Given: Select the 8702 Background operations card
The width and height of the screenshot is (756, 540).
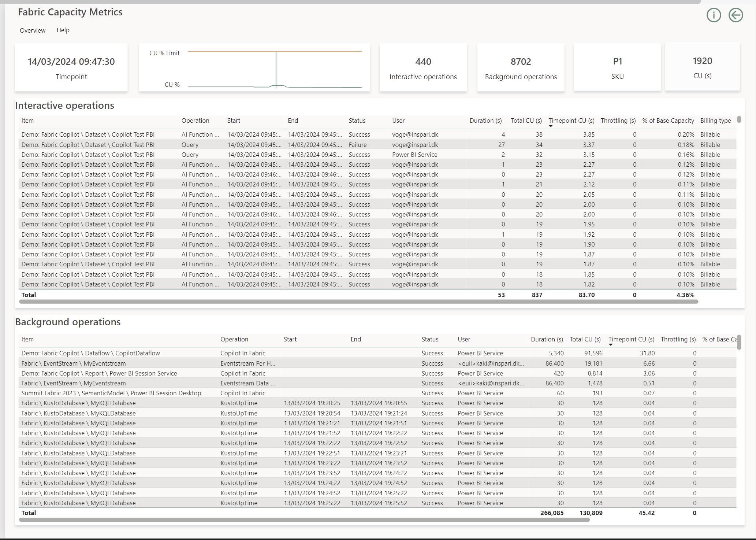Looking at the screenshot, I should [x=521, y=67].
